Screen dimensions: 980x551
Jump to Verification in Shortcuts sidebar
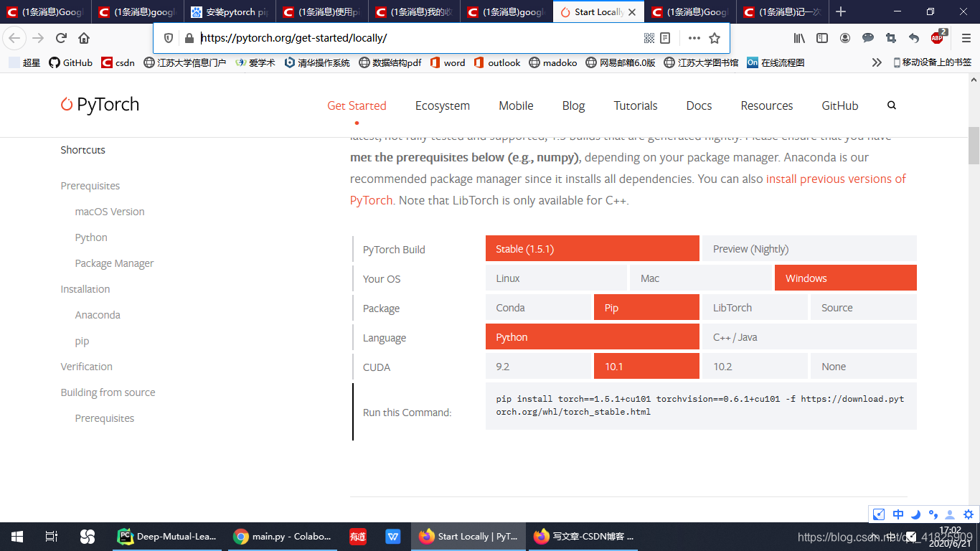coord(86,367)
